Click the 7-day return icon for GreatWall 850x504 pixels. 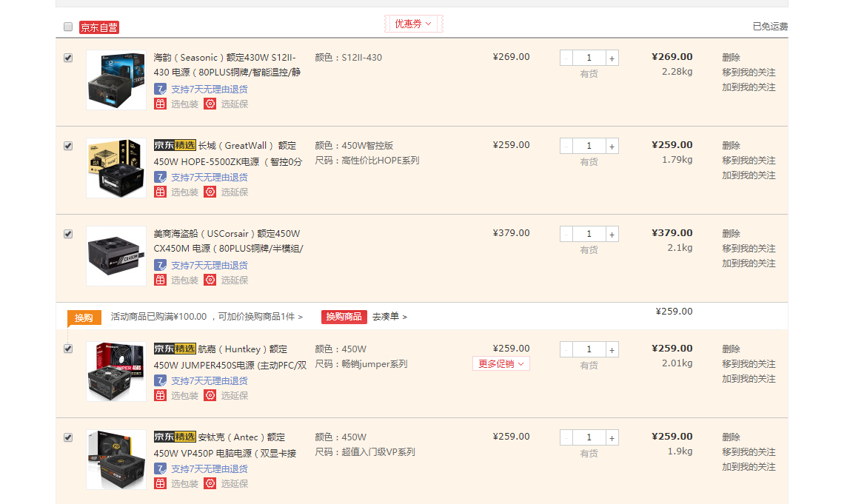pyautogui.click(x=160, y=177)
